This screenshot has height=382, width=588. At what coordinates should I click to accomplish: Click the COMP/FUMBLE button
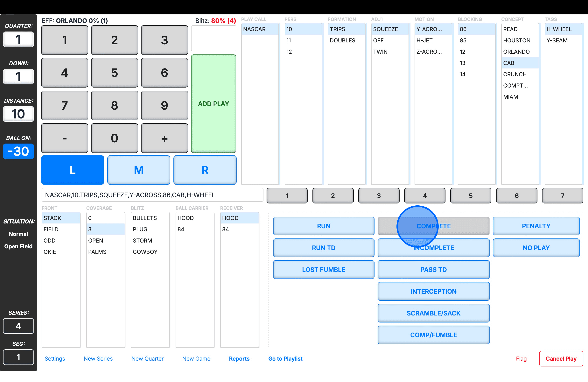click(434, 335)
